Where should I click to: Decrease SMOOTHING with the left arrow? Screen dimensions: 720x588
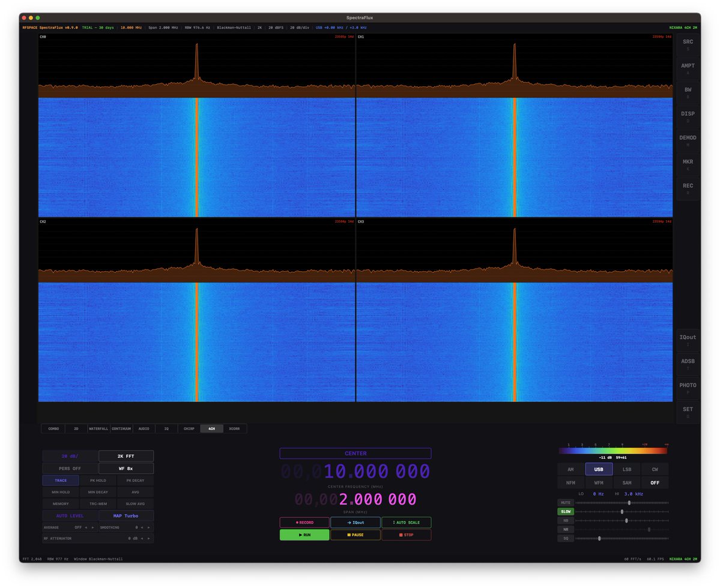(x=142, y=527)
